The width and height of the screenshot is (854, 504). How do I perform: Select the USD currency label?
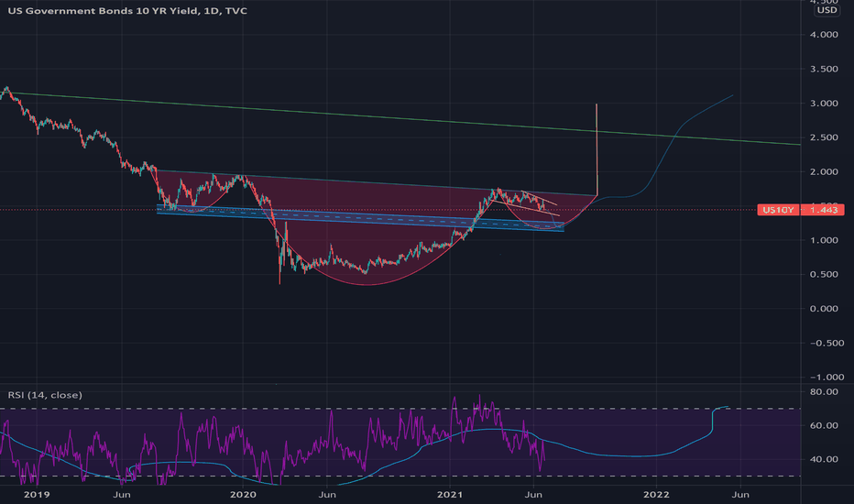click(x=827, y=10)
